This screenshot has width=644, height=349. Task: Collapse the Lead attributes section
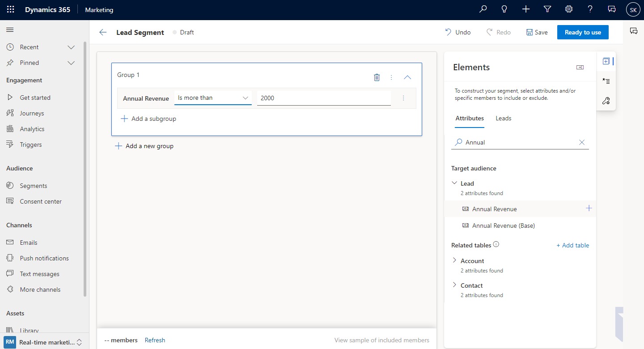pyautogui.click(x=455, y=183)
